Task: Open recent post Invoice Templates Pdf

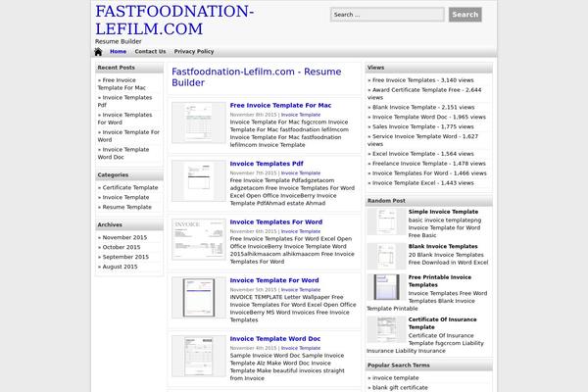Action: pos(124,101)
